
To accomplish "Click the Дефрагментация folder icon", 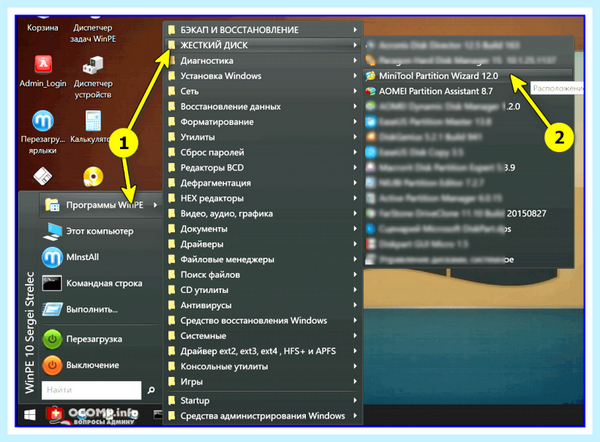I will (172, 183).
